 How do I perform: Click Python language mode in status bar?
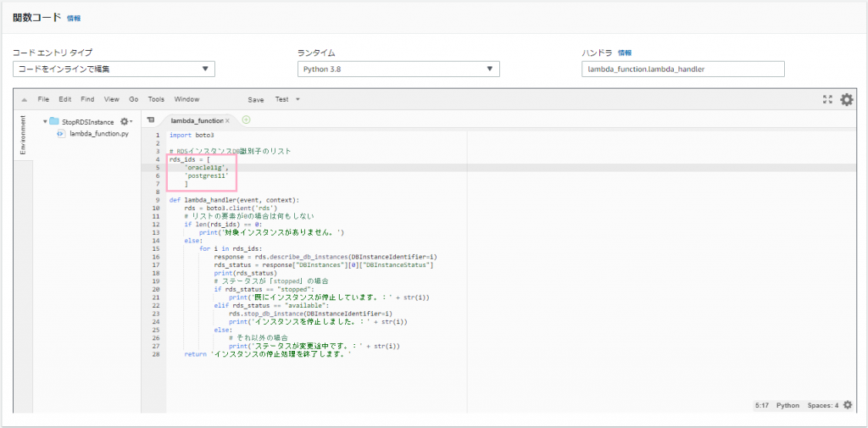click(x=787, y=405)
